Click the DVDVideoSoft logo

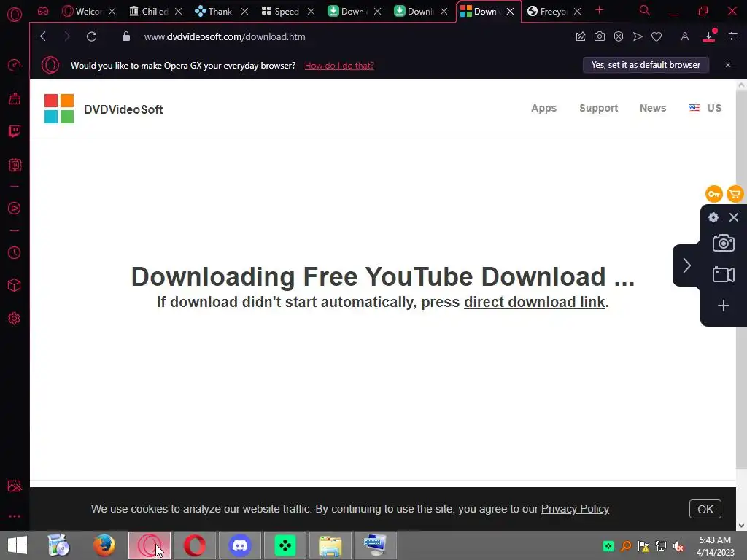104,109
